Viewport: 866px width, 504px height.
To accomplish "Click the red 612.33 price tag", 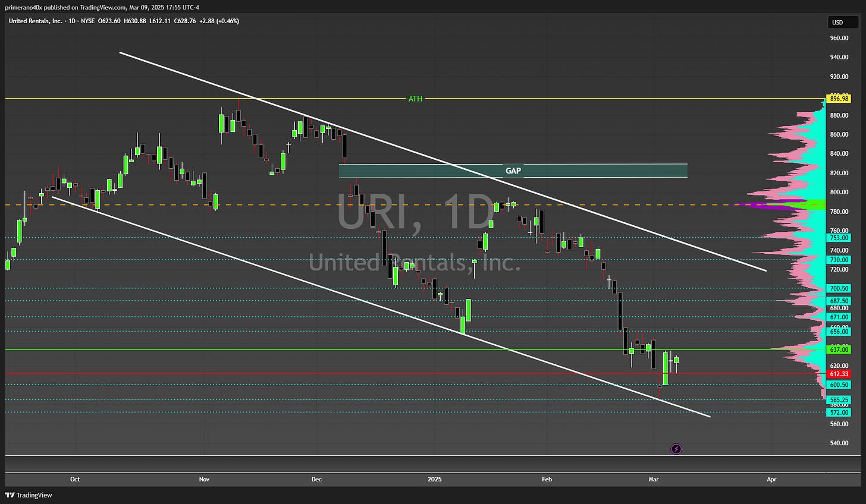I will pos(839,374).
